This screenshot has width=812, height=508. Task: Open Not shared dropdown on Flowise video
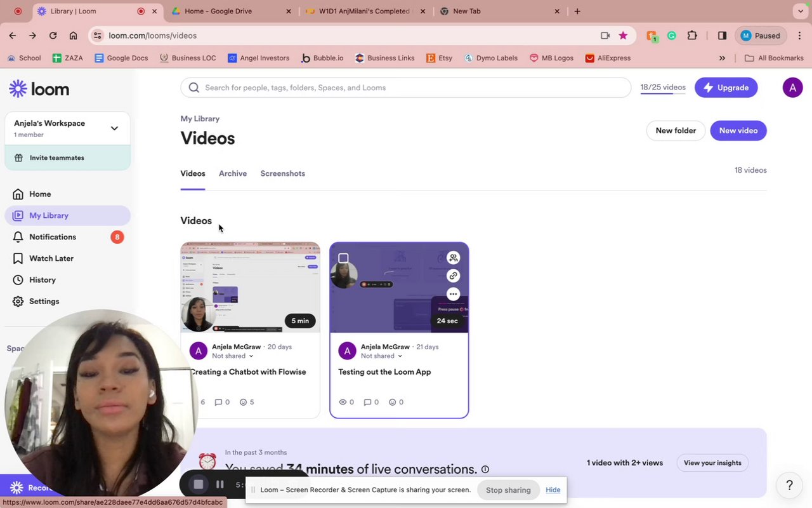tap(232, 356)
